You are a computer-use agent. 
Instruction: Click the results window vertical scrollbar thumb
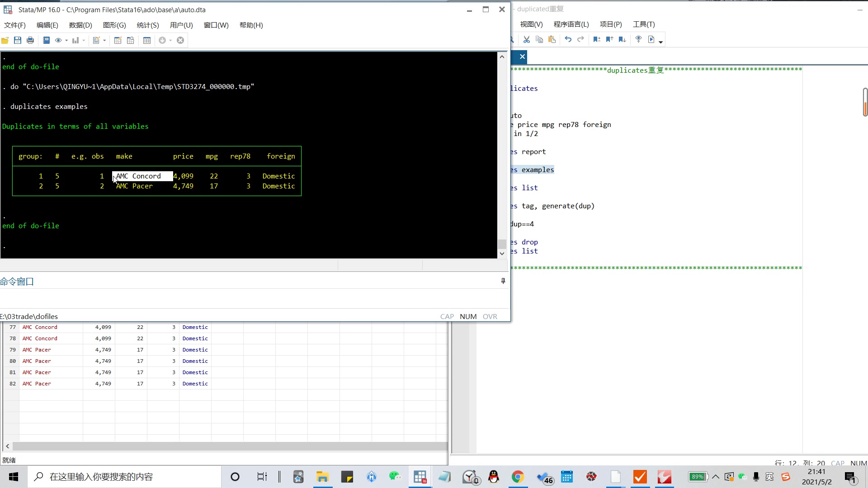click(502, 244)
